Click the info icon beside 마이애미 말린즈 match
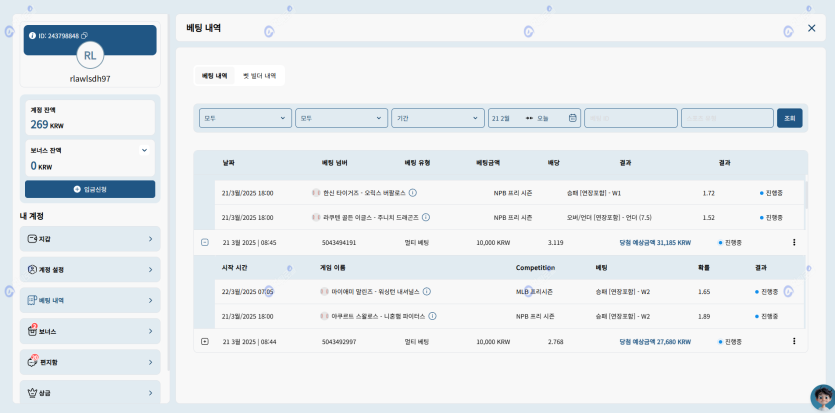 [427, 292]
